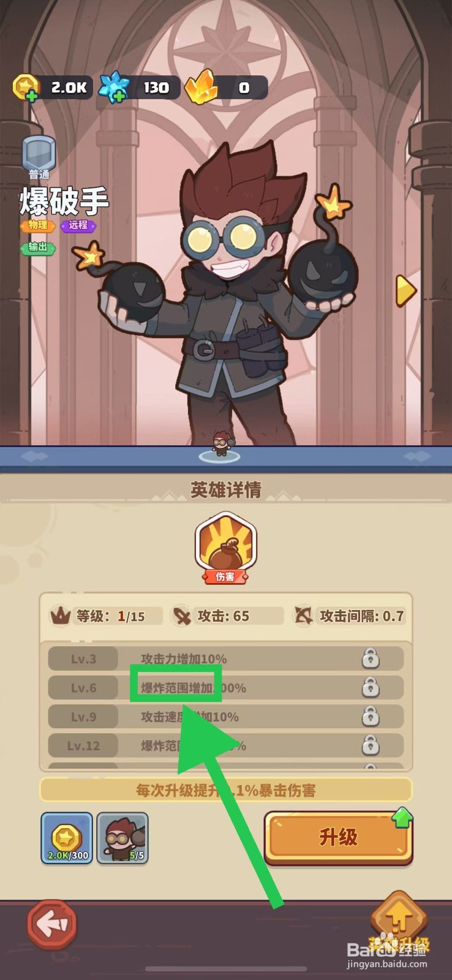Tap the hero shard 5/5 icon

(122, 838)
